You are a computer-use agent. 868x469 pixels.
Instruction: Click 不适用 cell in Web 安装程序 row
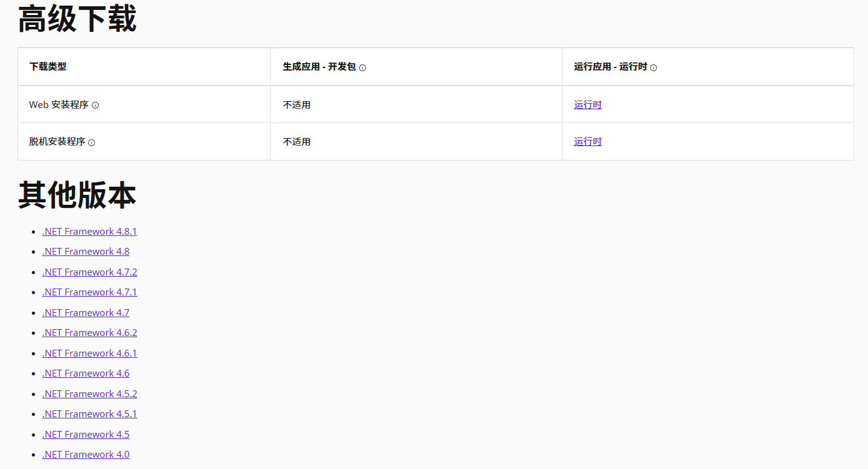(297, 104)
